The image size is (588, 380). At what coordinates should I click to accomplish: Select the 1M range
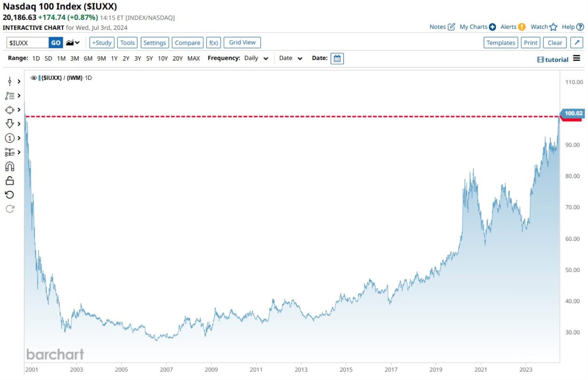coord(61,58)
